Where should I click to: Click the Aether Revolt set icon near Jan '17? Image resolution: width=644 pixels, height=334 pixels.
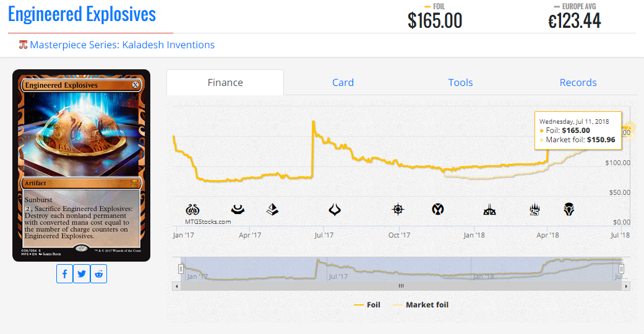pyautogui.click(x=192, y=210)
